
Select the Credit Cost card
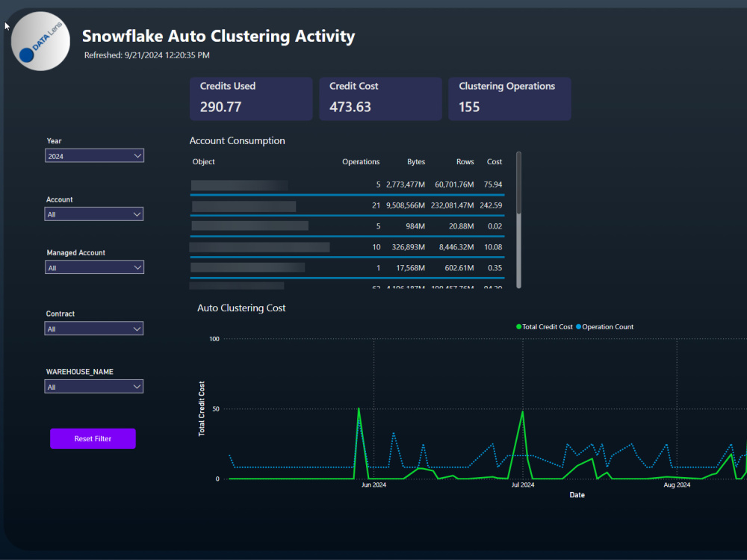pyautogui.click(x=380, y=99)
